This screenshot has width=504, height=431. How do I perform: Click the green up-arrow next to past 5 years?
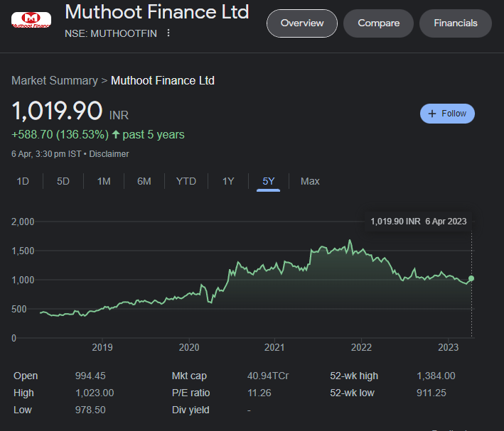coord(116,134)
